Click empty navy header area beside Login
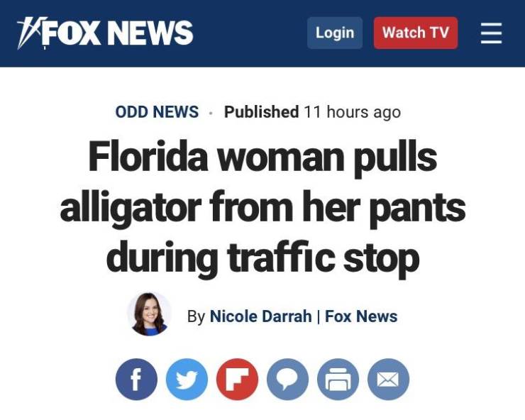The width and height of the screenshot is (525, 420). 250,33
